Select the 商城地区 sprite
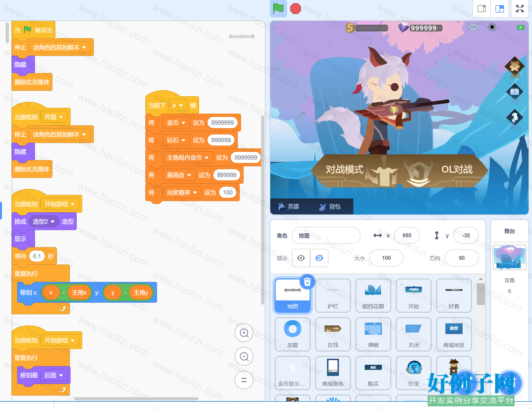Screen dimensions: 532x409 pos(454,334)
